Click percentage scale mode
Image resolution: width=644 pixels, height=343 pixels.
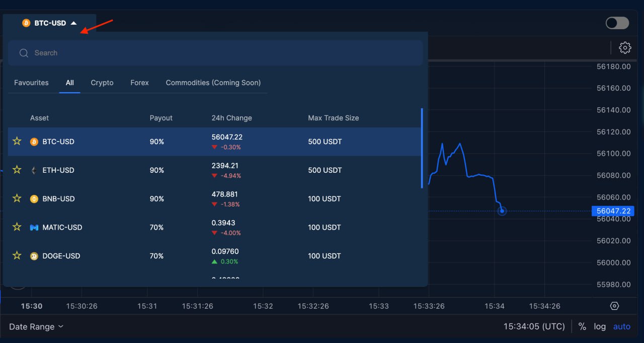point(582,326)
